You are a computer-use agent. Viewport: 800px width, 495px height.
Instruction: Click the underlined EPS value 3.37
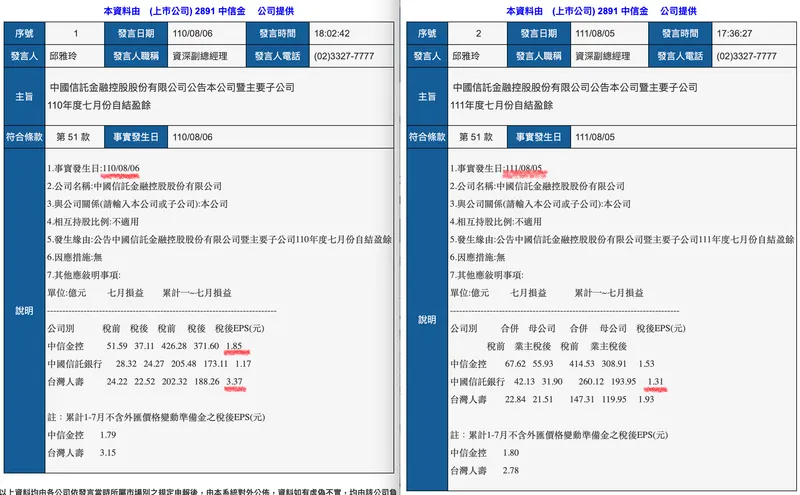(234, 382)
